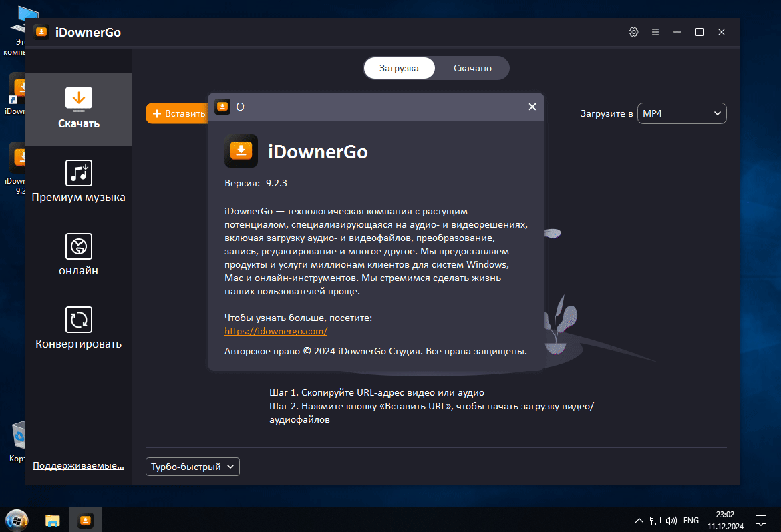The height and width of the screenshot is (532, 781).
Task: Open Recycle Bin desktop icon
Action: click(18, 441)
